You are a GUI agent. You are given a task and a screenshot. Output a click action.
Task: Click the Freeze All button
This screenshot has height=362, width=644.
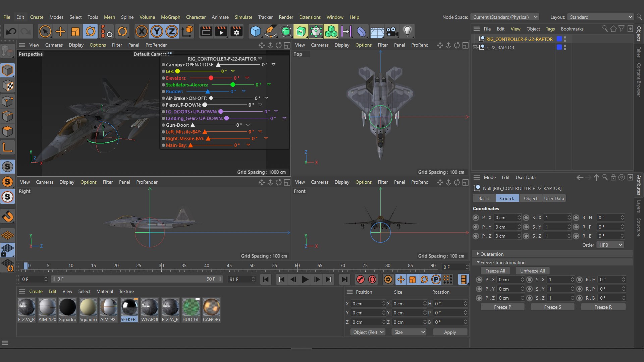(495, 271)
